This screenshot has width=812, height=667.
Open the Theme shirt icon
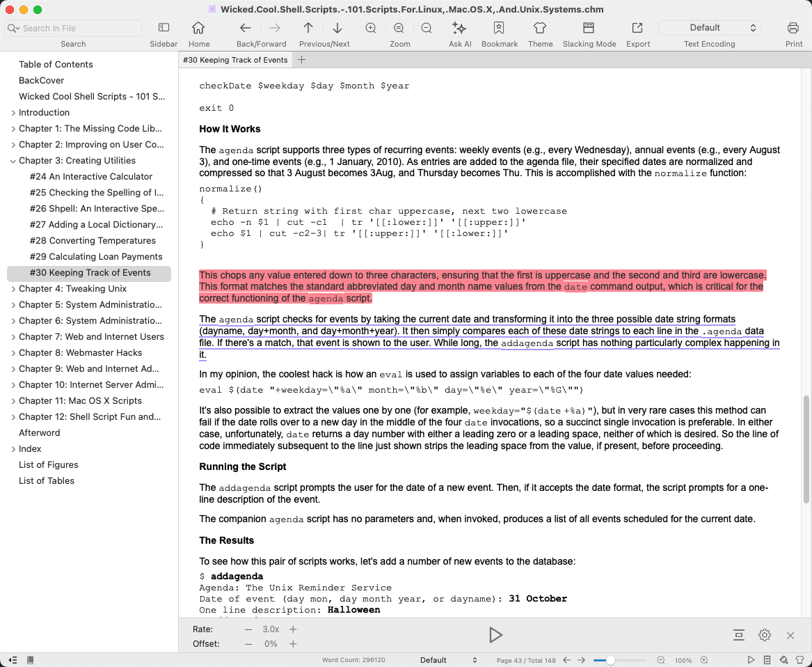[540, 27]
